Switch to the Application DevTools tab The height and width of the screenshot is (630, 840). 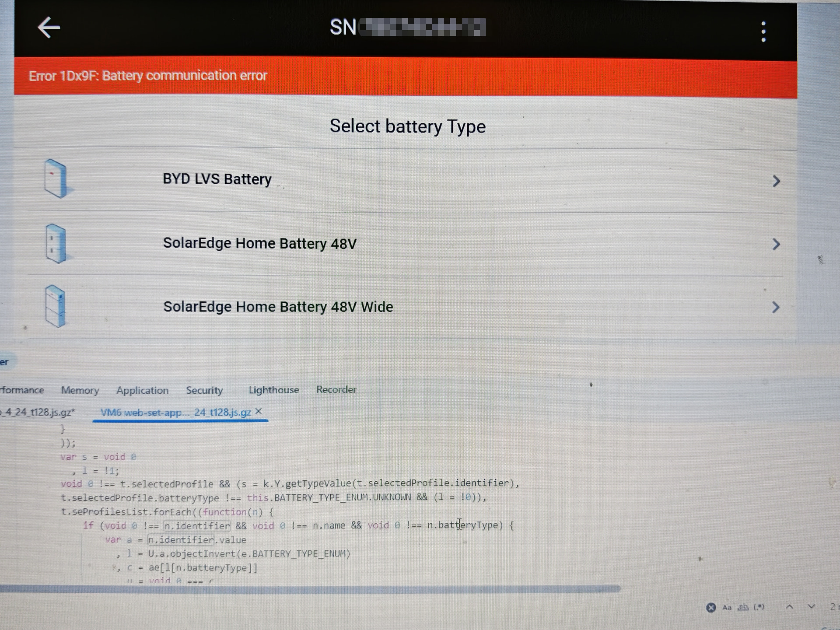[142, 390]
